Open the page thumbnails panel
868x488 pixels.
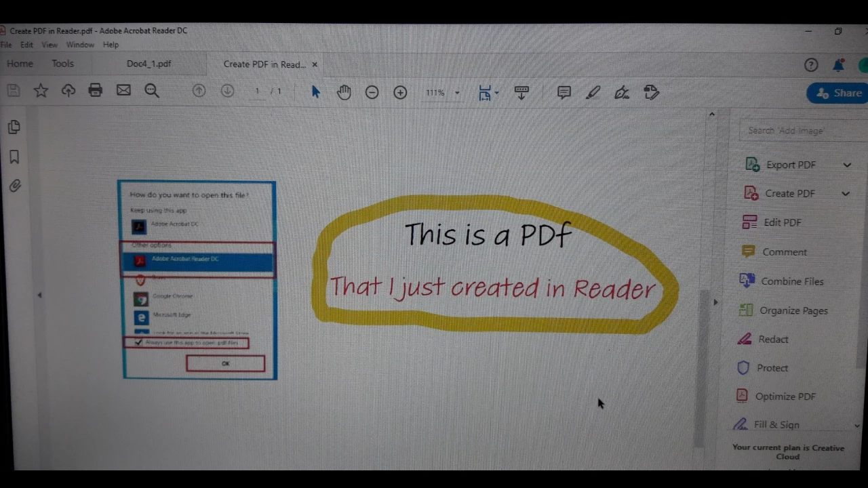tap(14, 127)
